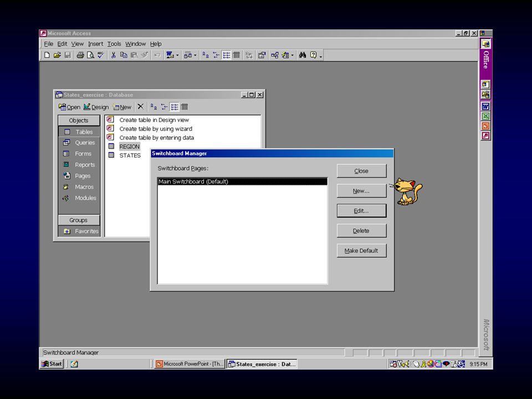Open the Properties icon in the main toolbar
532x399 pixels.
262,55
